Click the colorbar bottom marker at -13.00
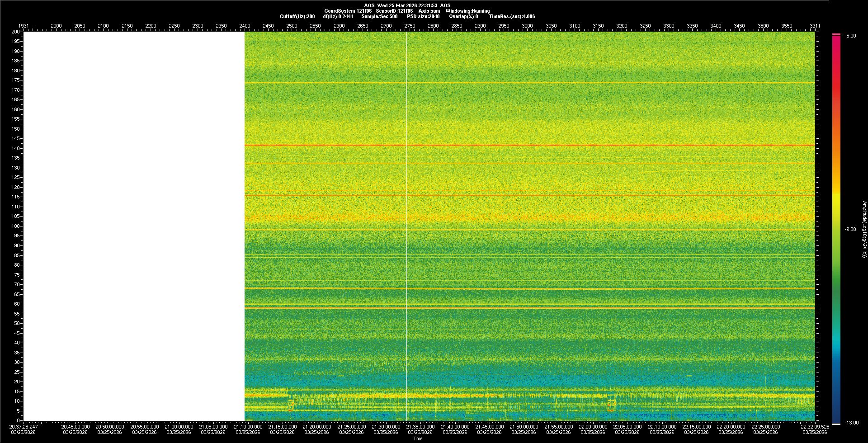 pyautogui.click(x=836, y=424)
